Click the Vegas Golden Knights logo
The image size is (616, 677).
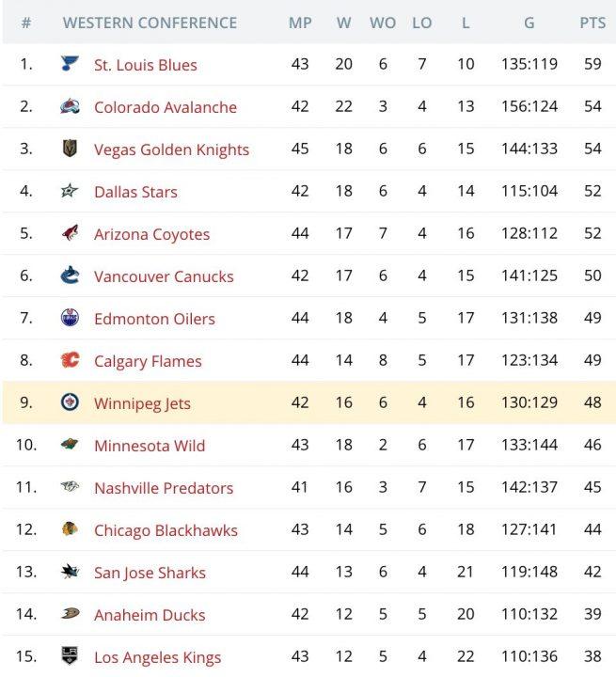pos(70,149)
